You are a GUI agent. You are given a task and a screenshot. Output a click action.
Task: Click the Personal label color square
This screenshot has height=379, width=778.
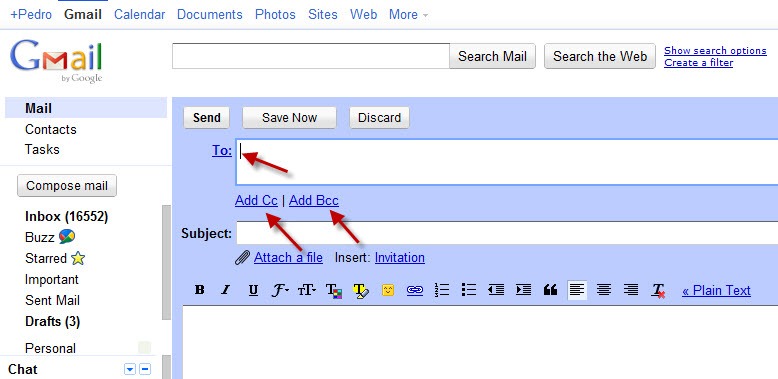pos(144,347)
